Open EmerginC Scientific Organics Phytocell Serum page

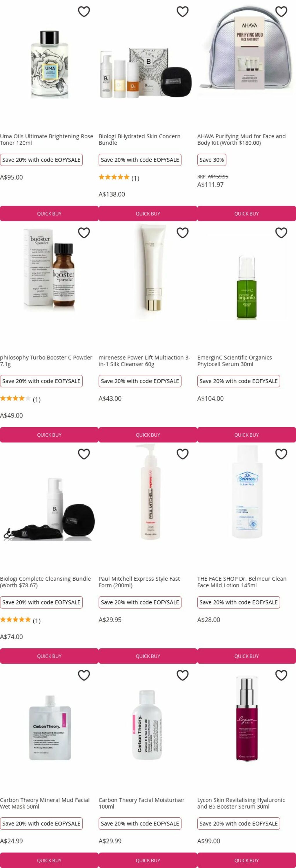234,361
